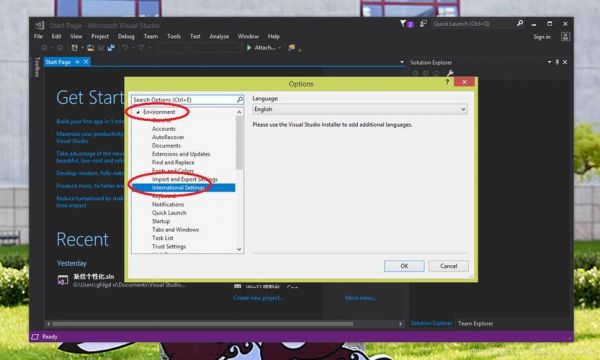
Task: Open the Edit menu
Action: click(x=56, y=36)
